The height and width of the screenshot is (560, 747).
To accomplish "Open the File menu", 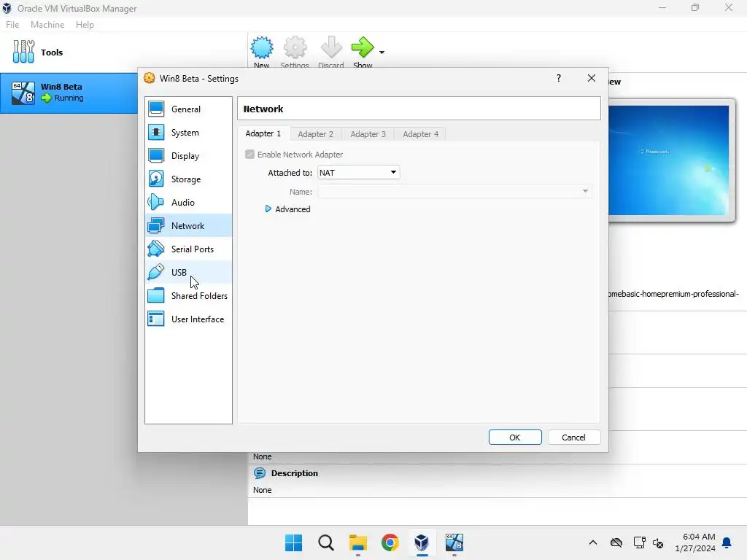I will click(12, 25).
